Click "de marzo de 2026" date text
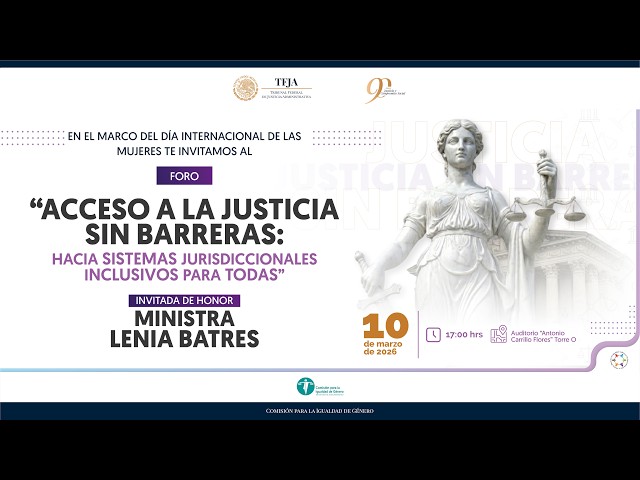 383,348
